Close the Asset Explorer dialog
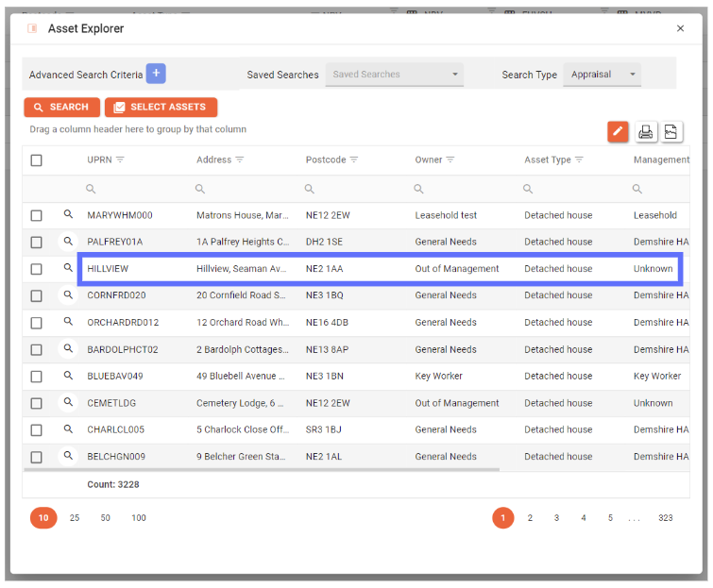The height and width of the screenshot is (588, 713). click(x=680, y=29)
